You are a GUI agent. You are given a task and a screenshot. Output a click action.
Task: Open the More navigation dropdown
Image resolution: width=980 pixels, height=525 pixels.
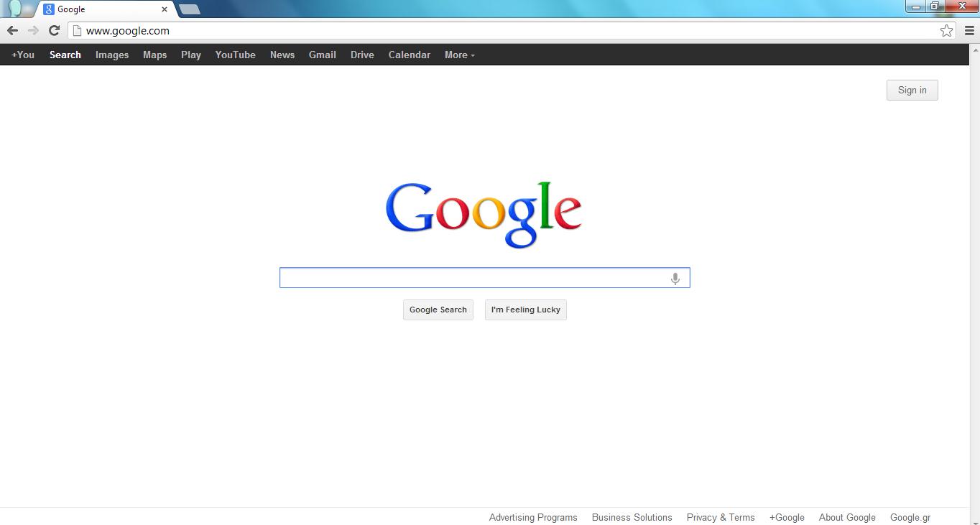click(459, 55)
